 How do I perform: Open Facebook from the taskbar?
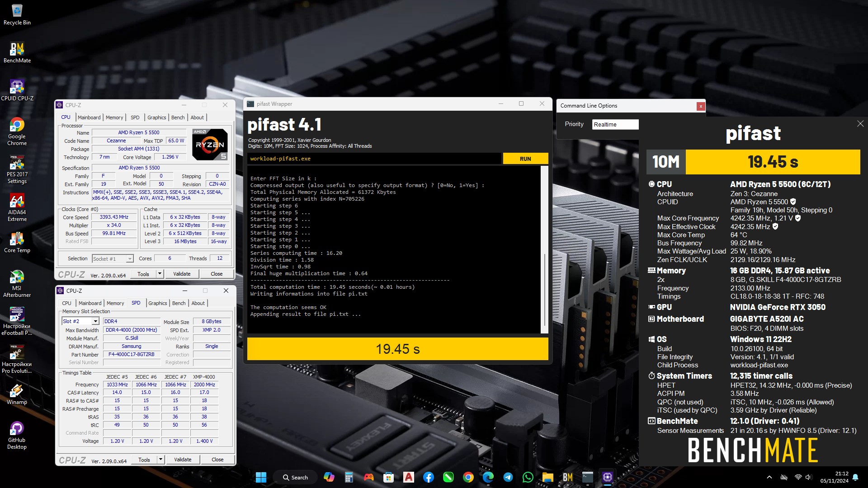click(428, 477)
